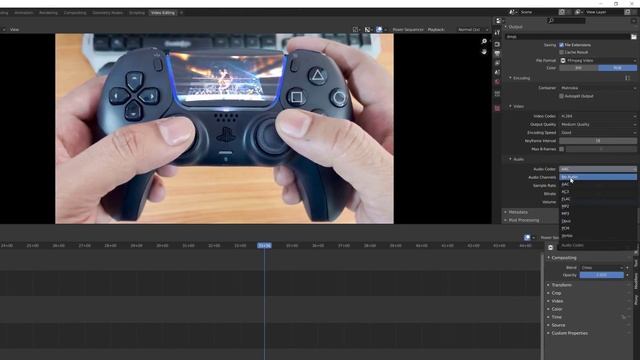This screenshot has height=360, width=640.
Task: Select BW color mode
Action: coord(578,68)
